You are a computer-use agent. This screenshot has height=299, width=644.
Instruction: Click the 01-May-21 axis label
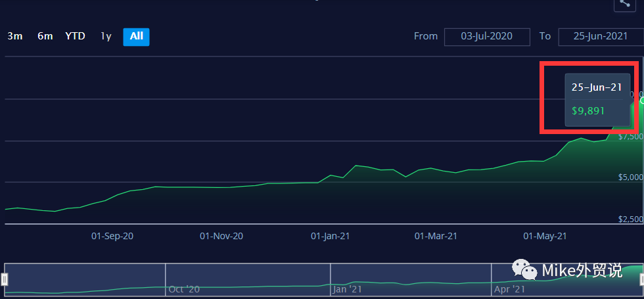545,236
